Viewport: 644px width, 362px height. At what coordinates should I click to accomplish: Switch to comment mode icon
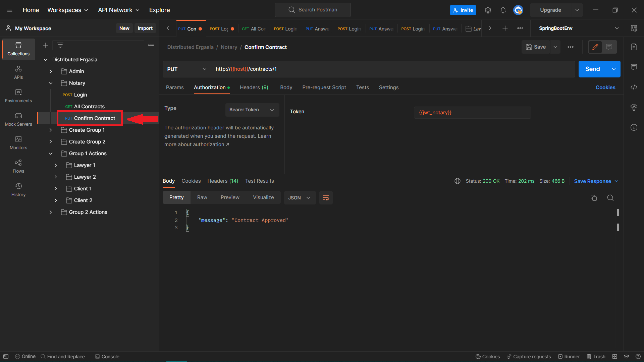point(609,47)
